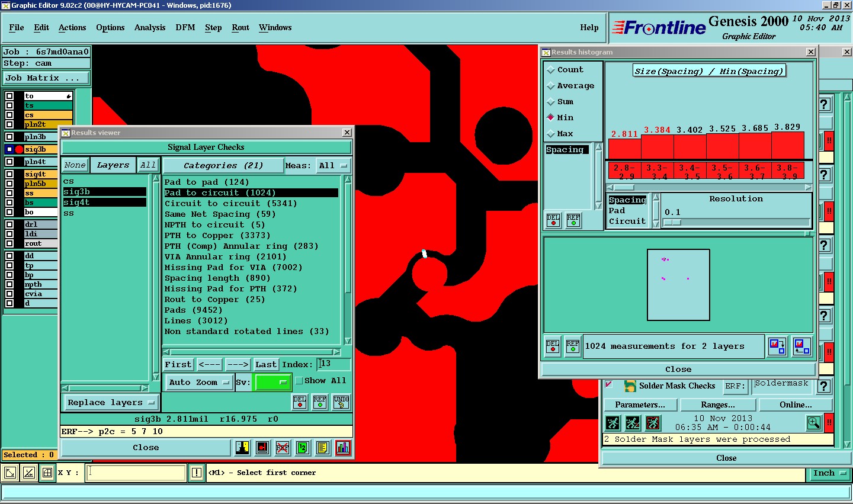This screenshot has width=853, height=504.
Task: Click REF icon next to 1024 measurements text
Action: coord(573,346)
